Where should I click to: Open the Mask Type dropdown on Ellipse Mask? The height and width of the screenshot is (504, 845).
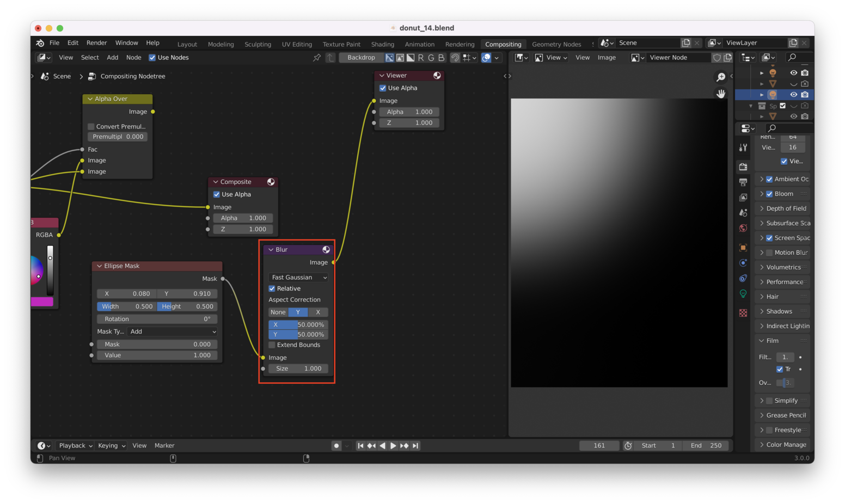[172, 331]
